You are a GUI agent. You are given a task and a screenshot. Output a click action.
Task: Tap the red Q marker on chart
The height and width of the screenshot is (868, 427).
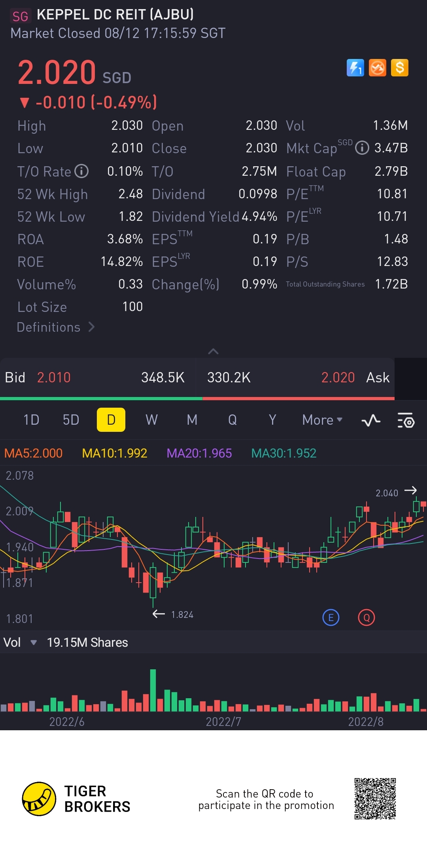(367, 617)
